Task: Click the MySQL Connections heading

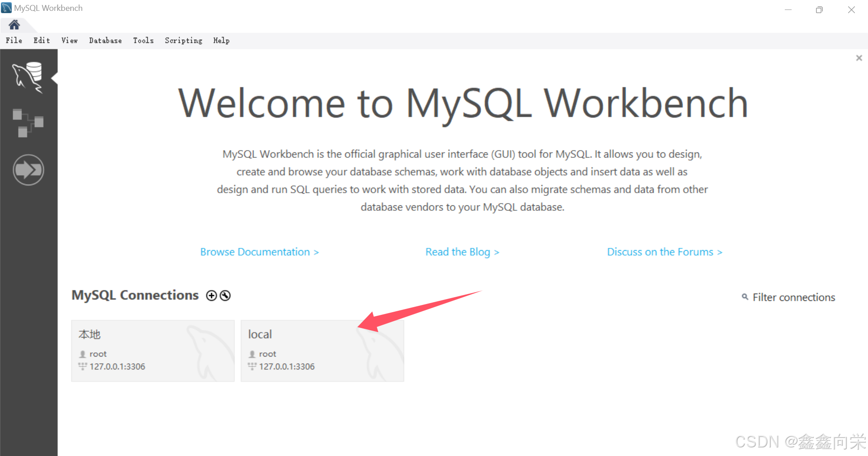Action: [x=135, y=295]
